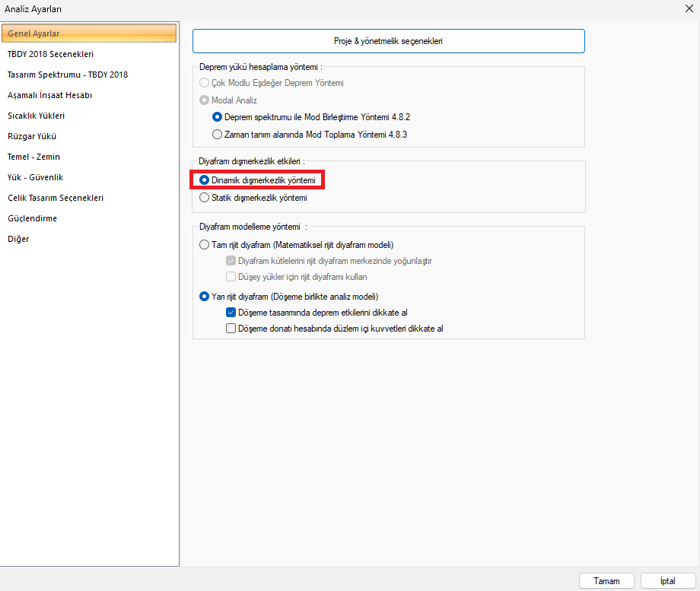Go to the Güçlendirme section
The width and height of the screenshot is (700, 591).
[32, 218]
